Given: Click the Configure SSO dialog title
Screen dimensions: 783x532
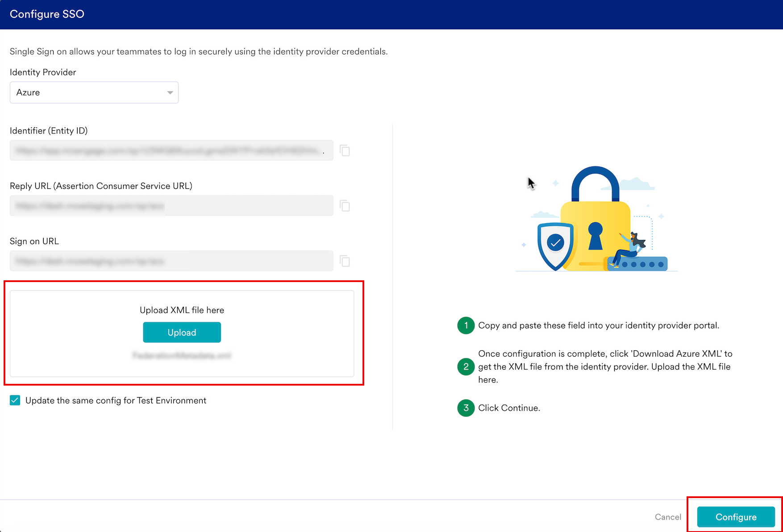Looking at the screenshot, I should (47, 14).
